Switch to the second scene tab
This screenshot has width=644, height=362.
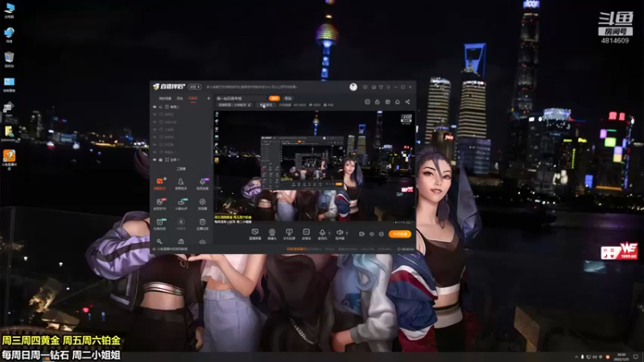pos(180,98)
